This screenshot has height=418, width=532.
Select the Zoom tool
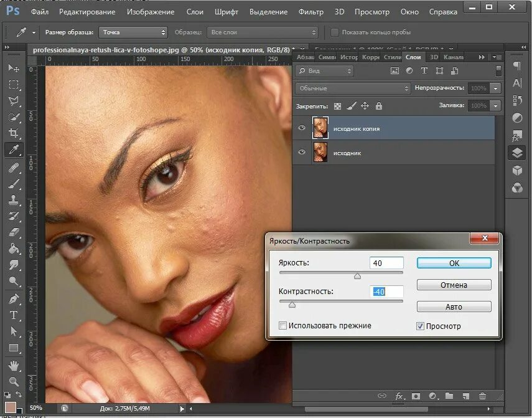point(14,381)
